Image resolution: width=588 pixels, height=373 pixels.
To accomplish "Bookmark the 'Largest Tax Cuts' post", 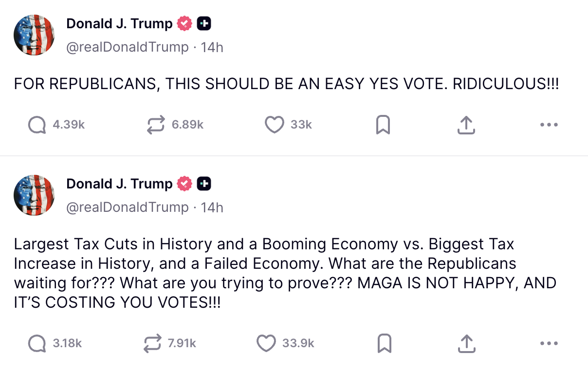I will pyautogui.click(x=385, y=343).
